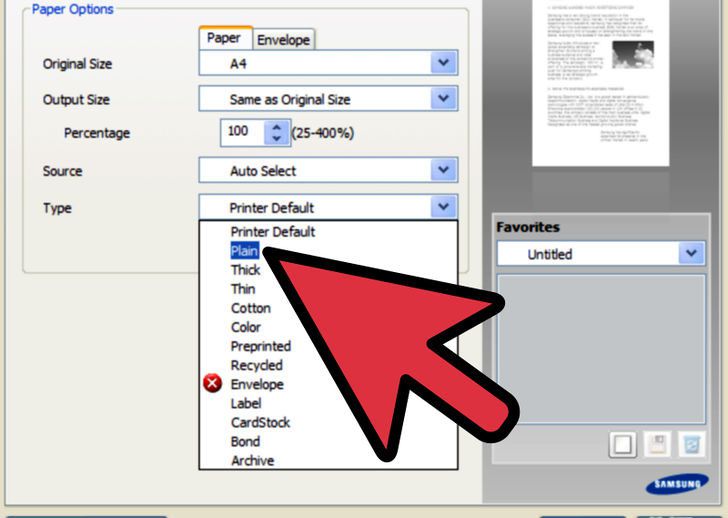
Task: Expand the Output Size dropdown
Action: coord(444,99)
